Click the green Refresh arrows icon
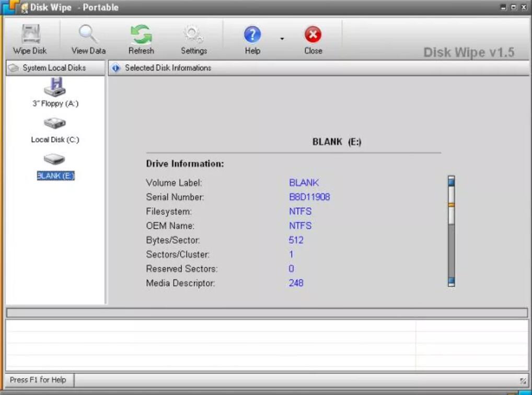 click(141, 34)
